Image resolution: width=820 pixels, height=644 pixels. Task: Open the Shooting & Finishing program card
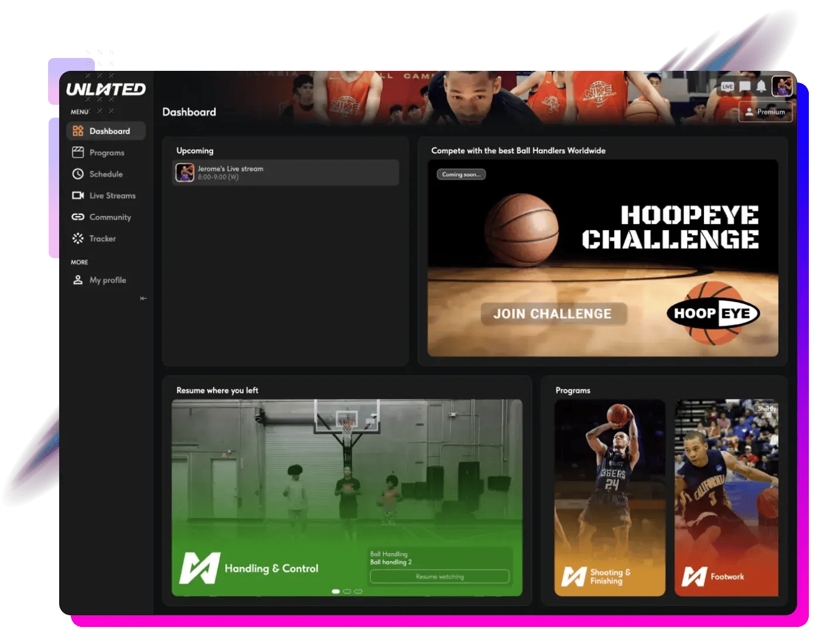pos(610,498)
